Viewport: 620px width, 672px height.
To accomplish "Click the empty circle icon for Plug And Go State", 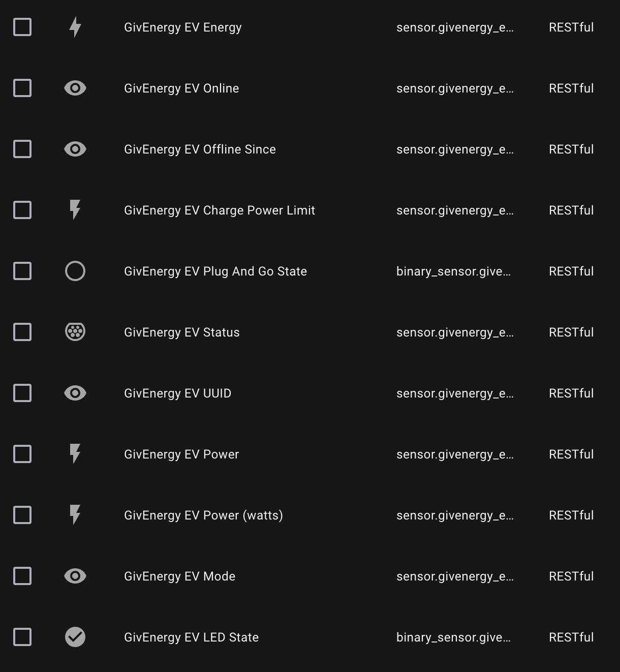I will coord(75,271).
